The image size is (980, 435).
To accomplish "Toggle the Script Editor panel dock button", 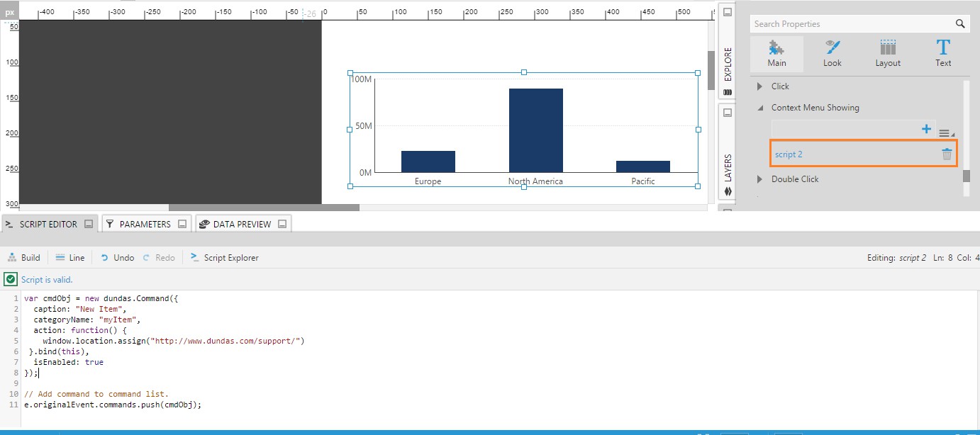I will (89, 224).
